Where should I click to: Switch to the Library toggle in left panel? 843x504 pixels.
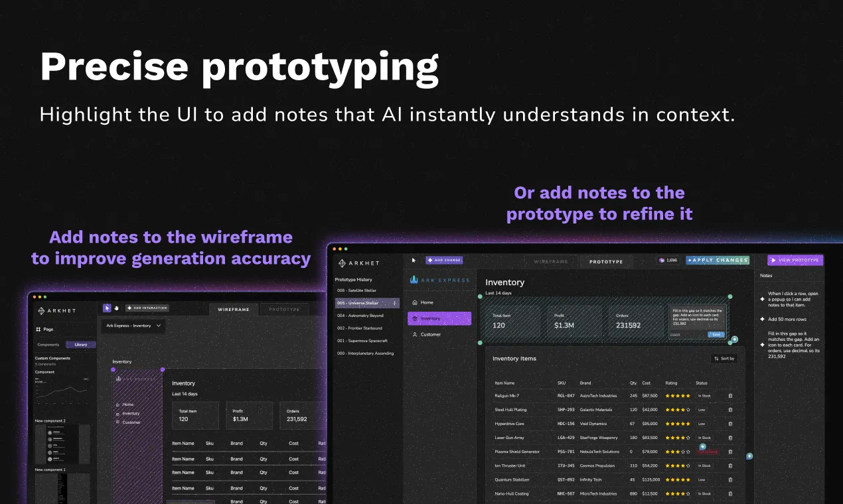pos(81,345)
